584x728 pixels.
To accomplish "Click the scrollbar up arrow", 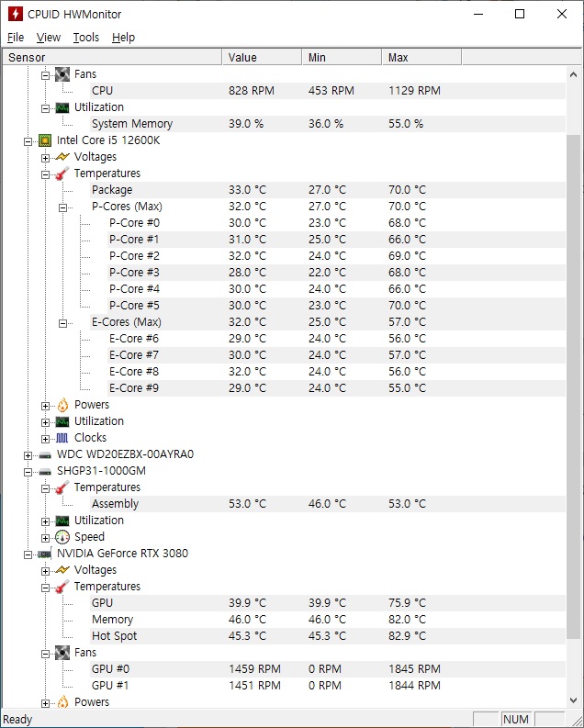I will tap(573, 74).
